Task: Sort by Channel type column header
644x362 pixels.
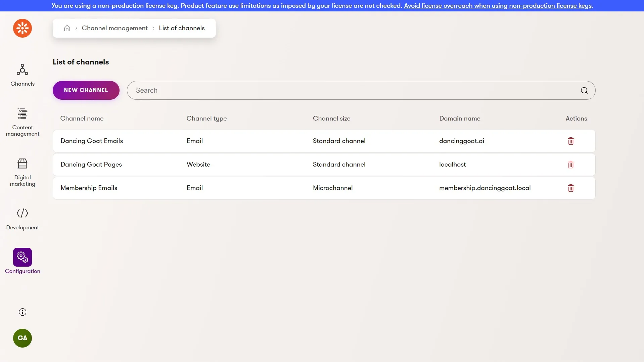Action: pos(206,119)
